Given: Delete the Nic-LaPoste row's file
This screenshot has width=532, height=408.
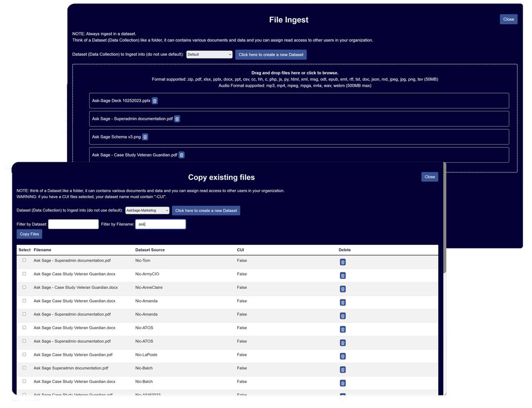Looking at the screenshot, I should 342,356.
